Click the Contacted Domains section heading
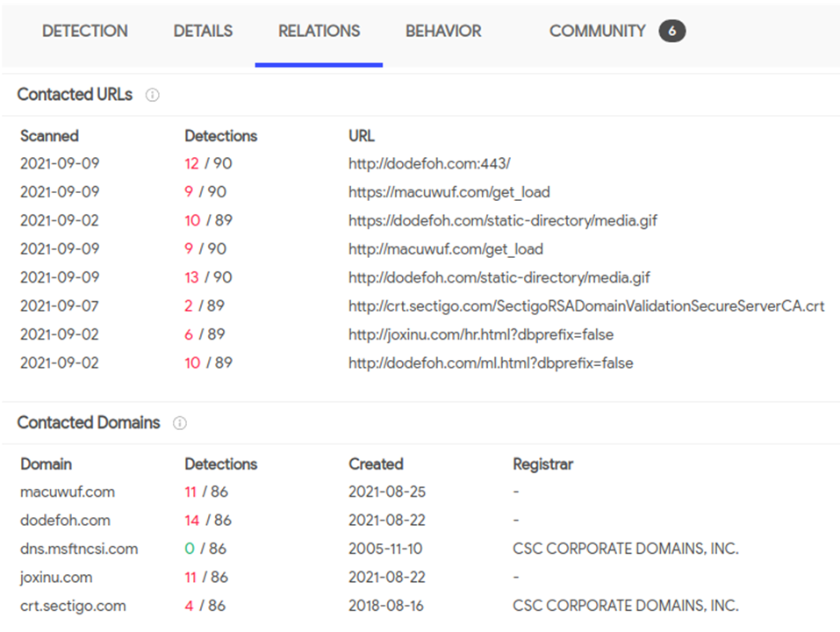The image size is (840, 632). tap(89, 422)
